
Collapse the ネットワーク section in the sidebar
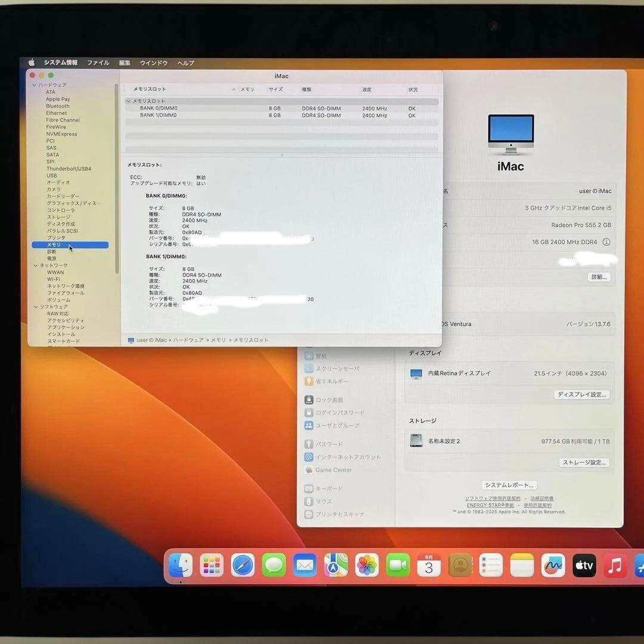pos(36,265)
